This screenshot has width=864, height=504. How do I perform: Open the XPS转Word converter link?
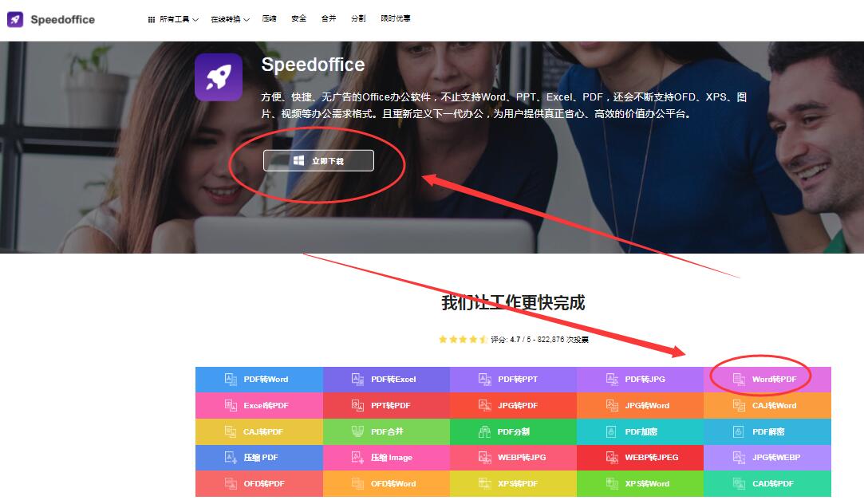click(641, 483)
